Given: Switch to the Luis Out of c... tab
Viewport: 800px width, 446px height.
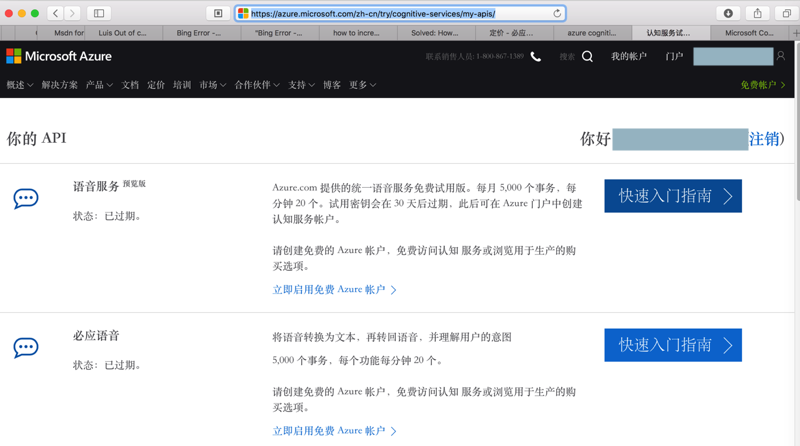Looking at the screenshot, I should coord(123,33).
